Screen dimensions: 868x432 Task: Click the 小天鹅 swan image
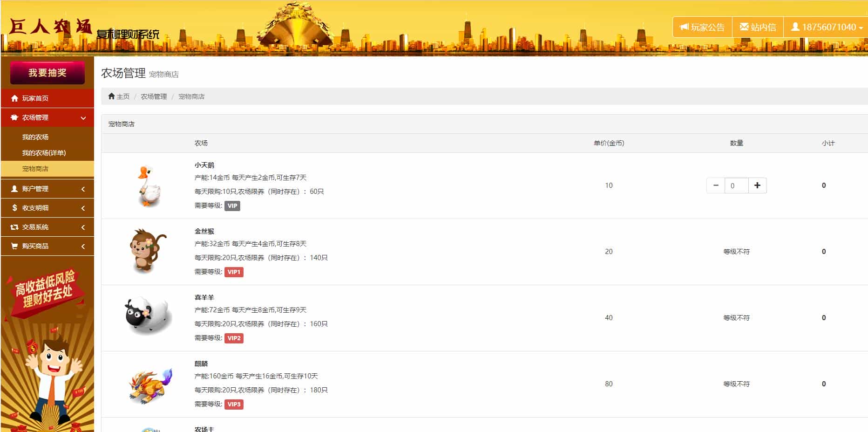[x=149, y=186]
